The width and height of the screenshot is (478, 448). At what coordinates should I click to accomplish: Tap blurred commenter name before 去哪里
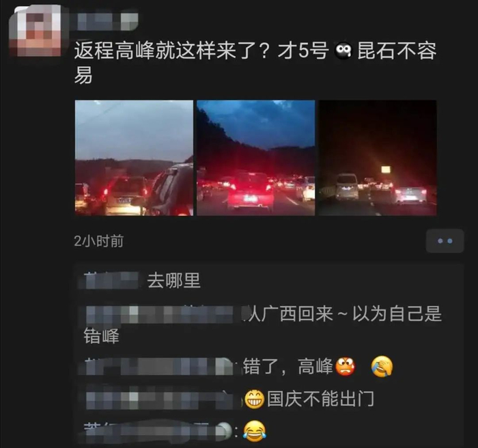coord(109,280)
